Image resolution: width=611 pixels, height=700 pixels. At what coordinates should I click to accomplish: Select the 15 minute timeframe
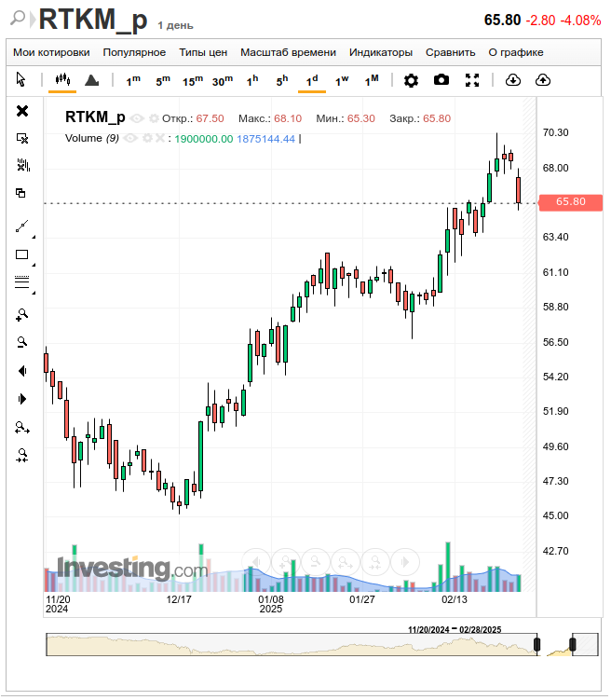pyautogui.click(x=193, y=81)
